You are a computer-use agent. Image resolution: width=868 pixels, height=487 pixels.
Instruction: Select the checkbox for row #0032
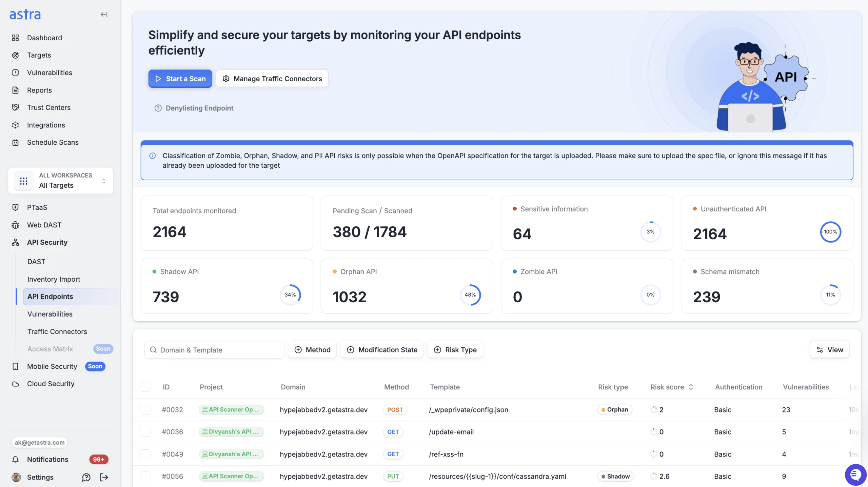pyautogui.click(x=146, y=409)
